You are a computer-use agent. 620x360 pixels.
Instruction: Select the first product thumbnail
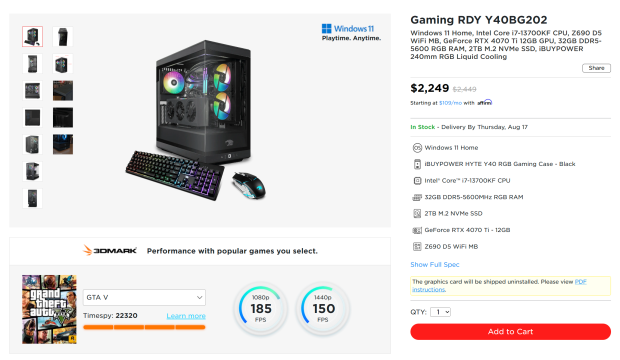click(x=32, y=37)
